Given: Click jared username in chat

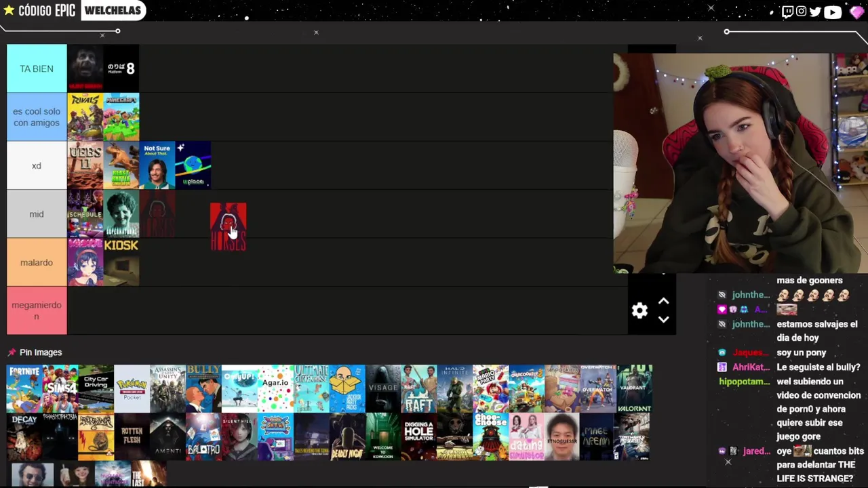Looking at the screenshot, I should (x=756, y=451).
